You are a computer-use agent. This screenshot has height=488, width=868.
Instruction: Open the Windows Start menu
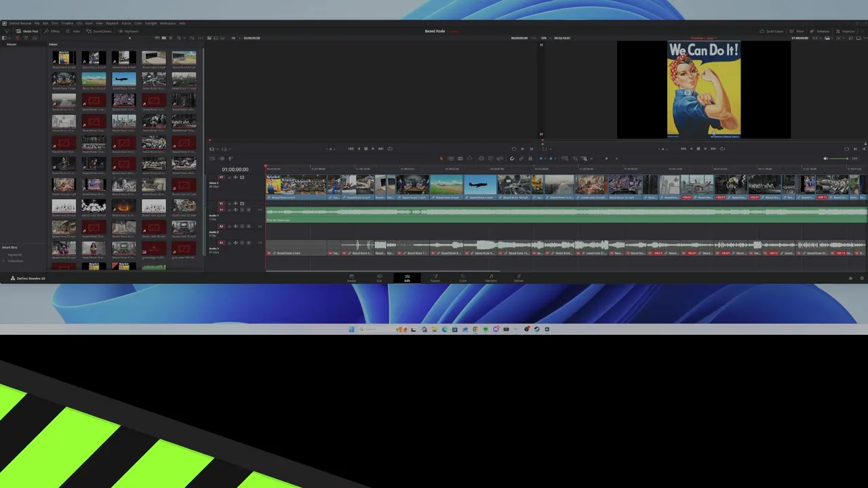pos(351,329)
